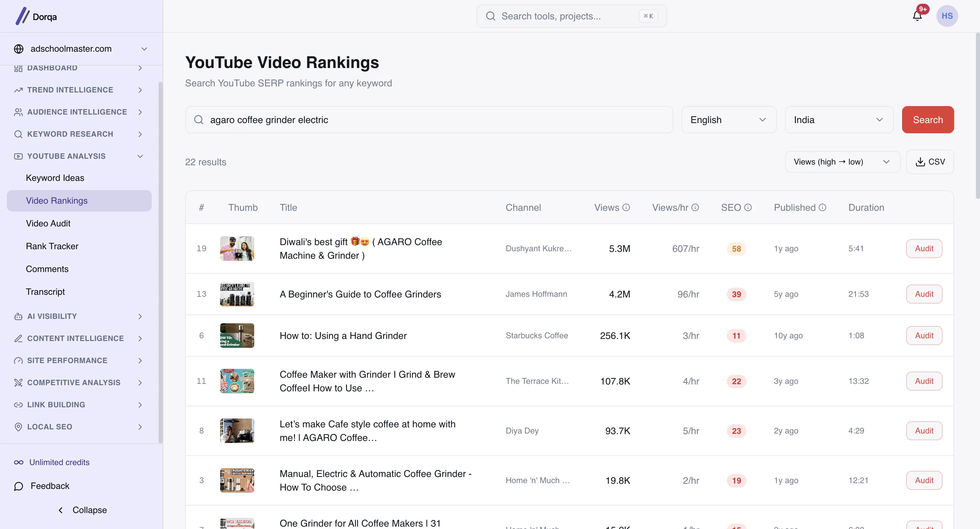980x529 pixels.
Task: Click the SEO column info icon
Action: [x=748, y=207]
